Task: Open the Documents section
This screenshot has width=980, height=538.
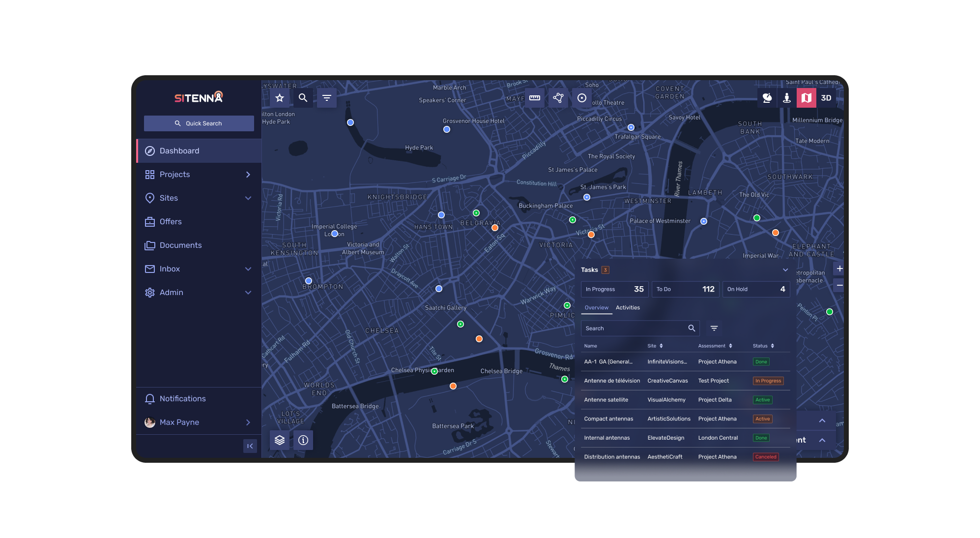Action: click(x=180, y=245)
